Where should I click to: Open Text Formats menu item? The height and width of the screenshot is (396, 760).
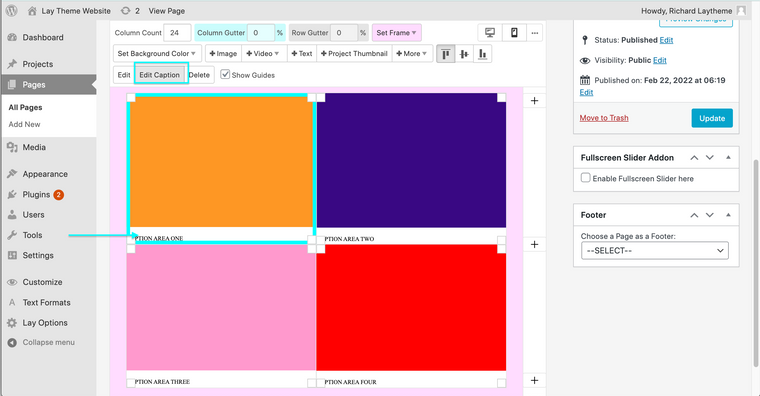point(46,302)
